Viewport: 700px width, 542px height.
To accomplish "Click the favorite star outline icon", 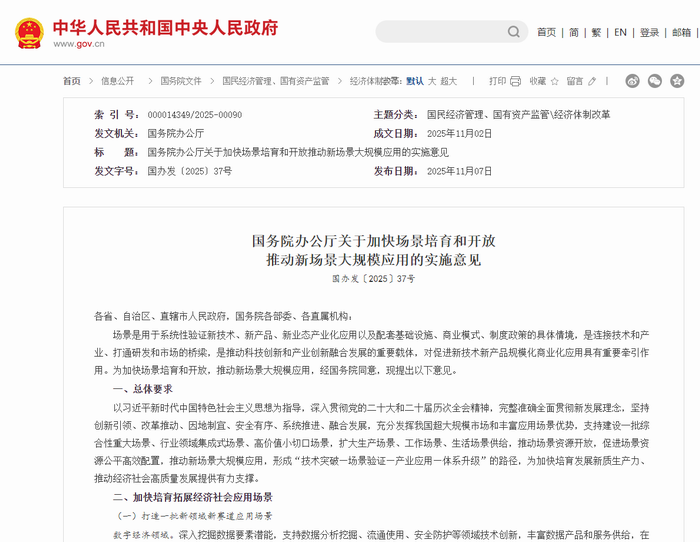I will tap(554, 81).
